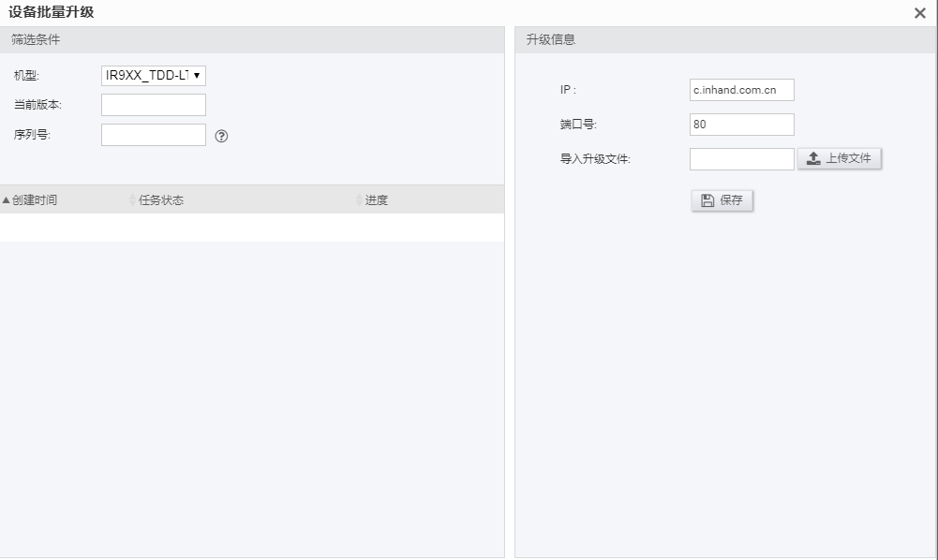Click the 保存 save button

click(722, 199)
